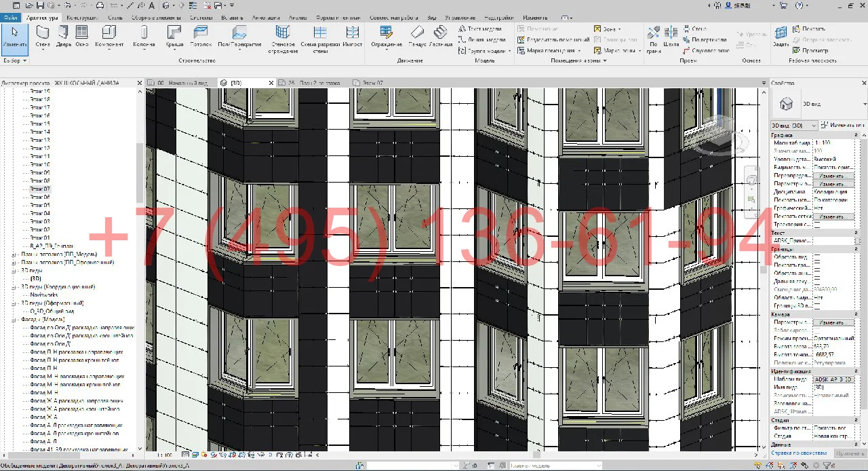The image size is (868, 471).
Task: Click Изменить button for camera Параметры
Action: click(833, 322)
